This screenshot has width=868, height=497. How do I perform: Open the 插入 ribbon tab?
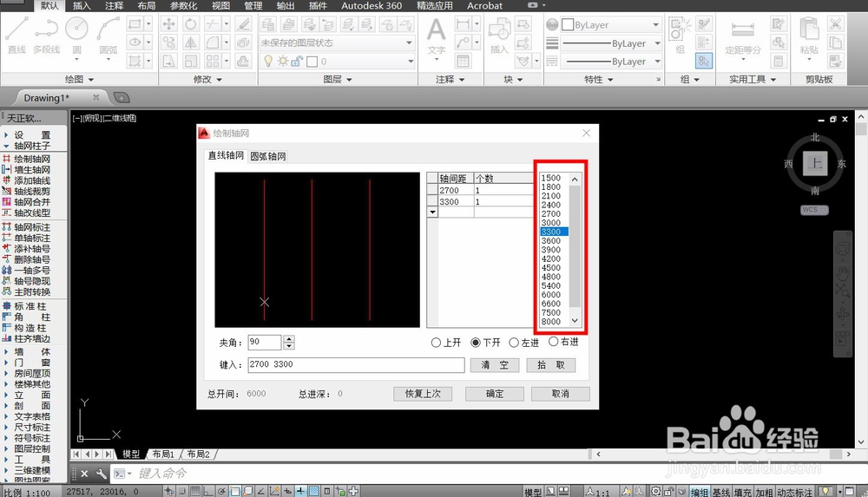point(82,5)
